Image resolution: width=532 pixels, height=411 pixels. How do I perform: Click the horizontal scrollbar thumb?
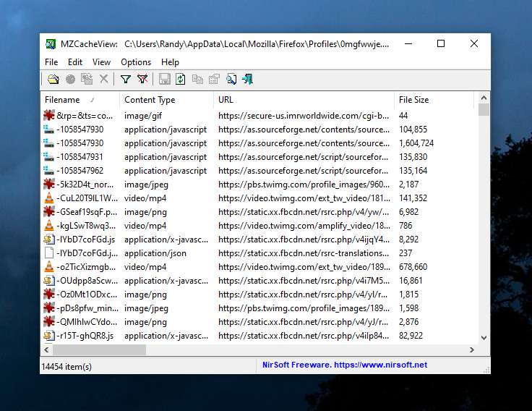coord(100,350)
